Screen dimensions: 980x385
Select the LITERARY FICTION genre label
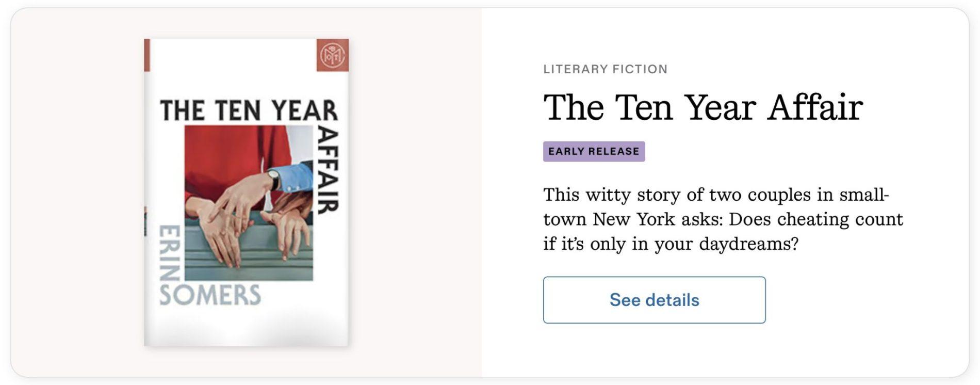(x=605, y=69)
